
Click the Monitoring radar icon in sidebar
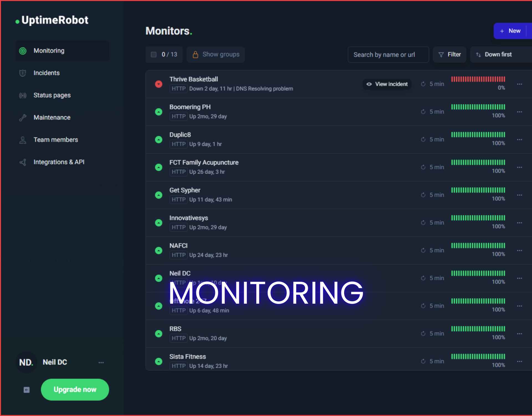click(x=23, y=51)
